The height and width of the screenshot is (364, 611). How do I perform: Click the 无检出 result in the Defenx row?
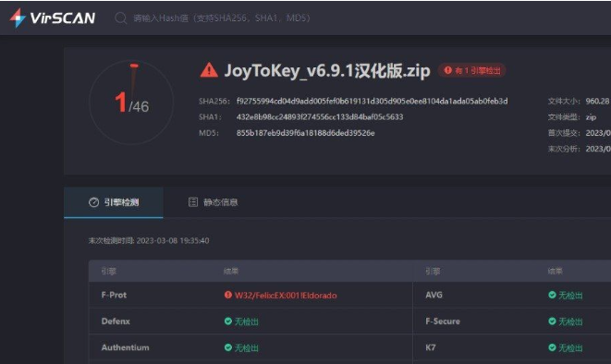click(x=246, y=322)
